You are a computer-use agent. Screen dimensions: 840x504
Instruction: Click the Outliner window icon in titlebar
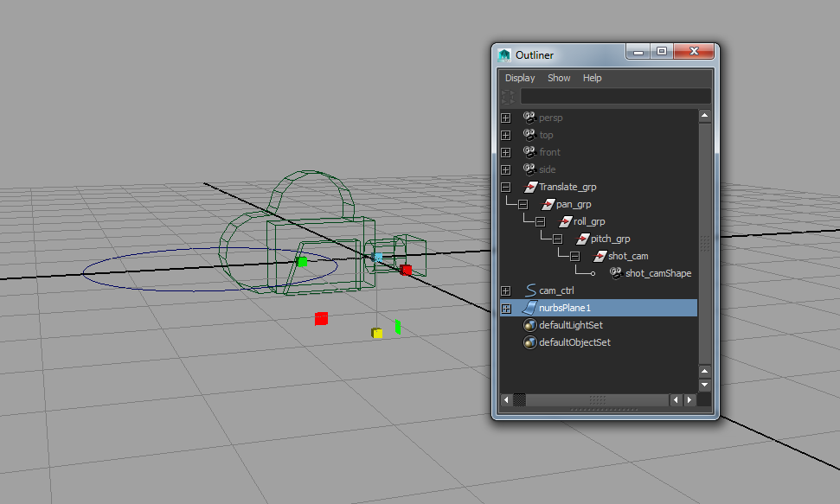503,54
